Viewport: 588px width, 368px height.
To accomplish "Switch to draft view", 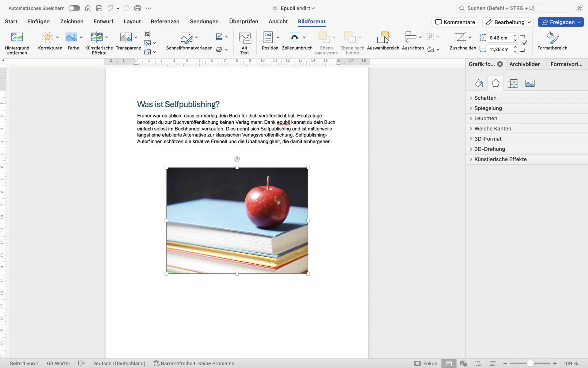I will pos(492,363).
